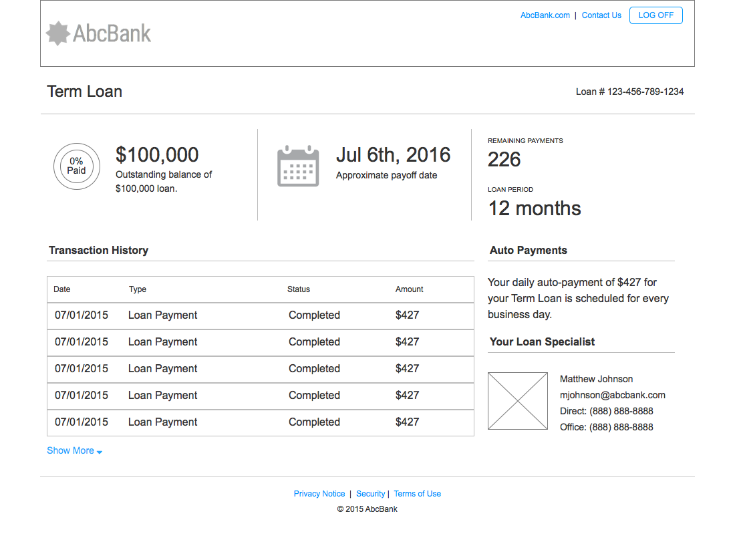Image resolution: width=735 pixels, height=560 pixels.
Task: Click the loan specialist photo placeholder
Action: coord(518,401)
